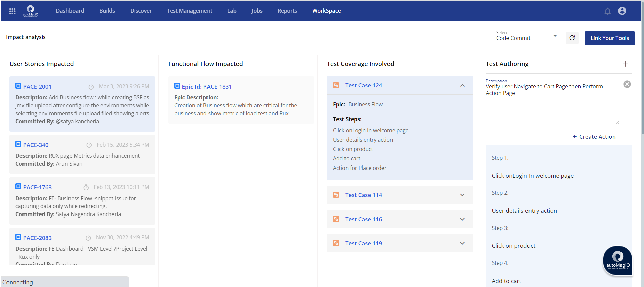
Task: Click the autoMagiQ logo in header
Action: [x=31, y=11]
